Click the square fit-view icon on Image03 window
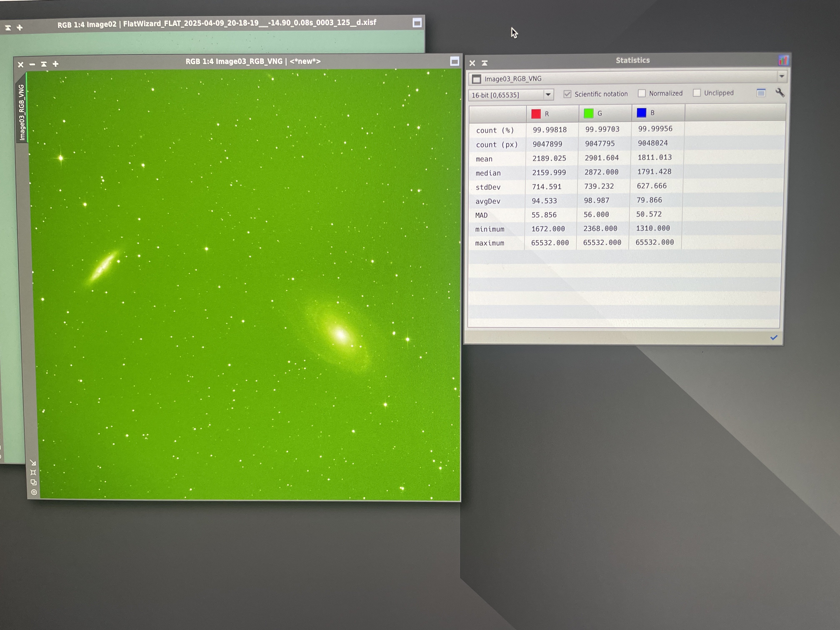This screenshot has height=630, width=840. (x=33, y=472)
